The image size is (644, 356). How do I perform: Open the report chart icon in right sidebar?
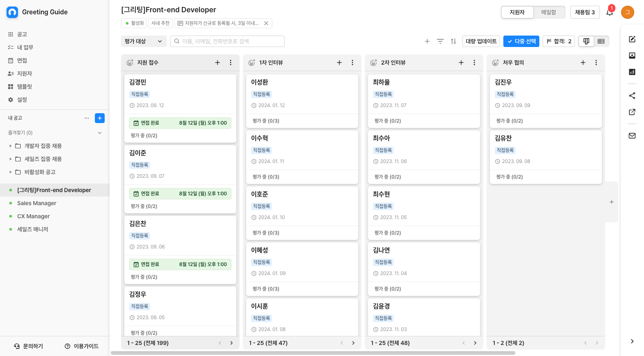pos(632,72)
